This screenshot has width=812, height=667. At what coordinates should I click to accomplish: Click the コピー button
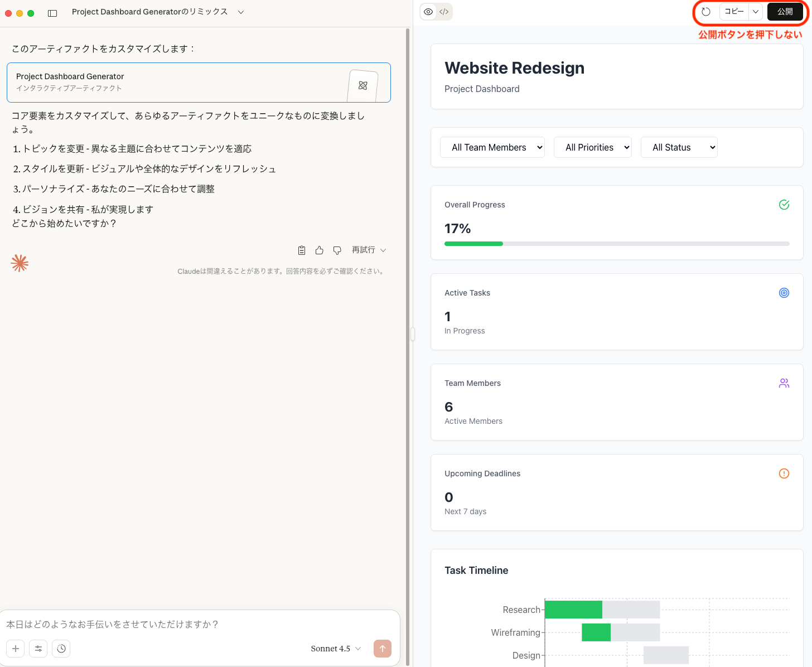(734, 12)
